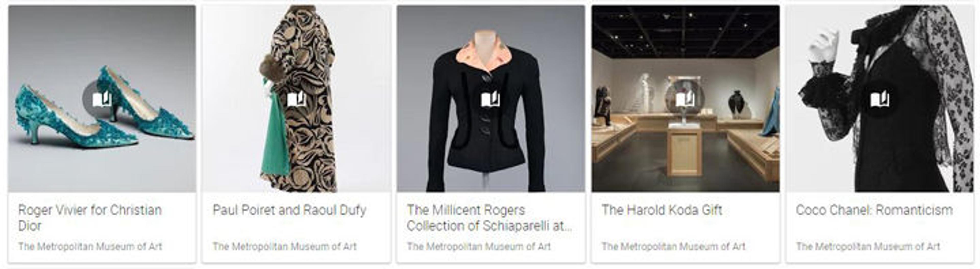Click story icon on Harold Koda gallery image
This screenshot has height=269, width=980.
tap(685, 99)
